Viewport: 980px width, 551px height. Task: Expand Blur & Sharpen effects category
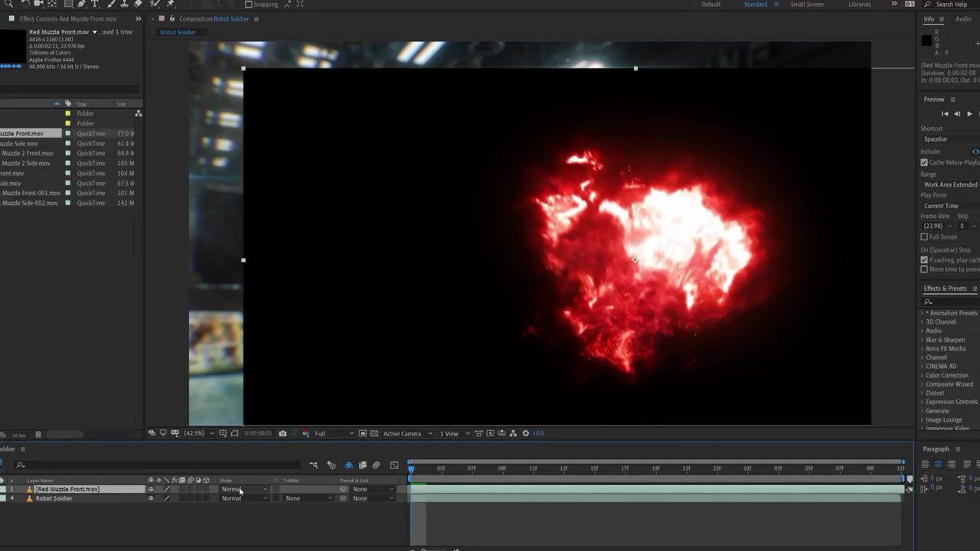point(944,340)
